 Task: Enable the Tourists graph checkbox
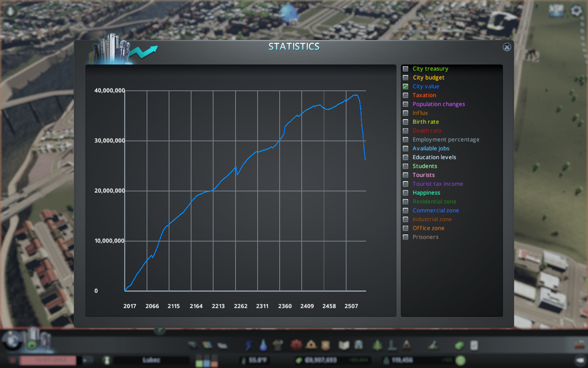point(406,175)
